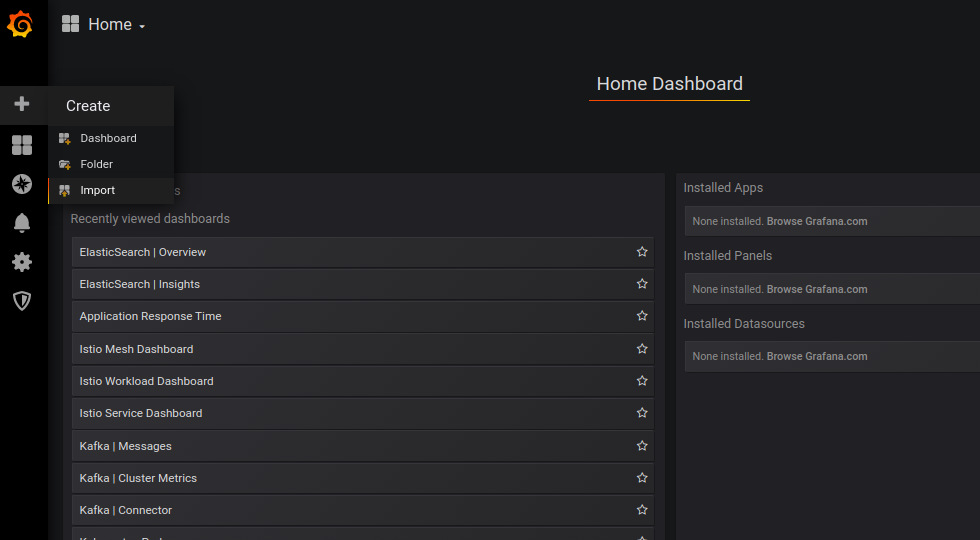Click the dashboard grid icon beside Home

tap(70, 24)
